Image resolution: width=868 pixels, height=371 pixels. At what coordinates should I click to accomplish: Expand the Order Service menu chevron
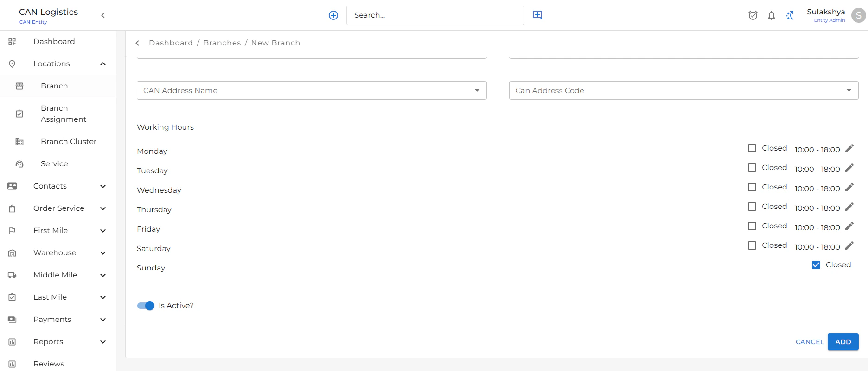(x=103, y=208)
